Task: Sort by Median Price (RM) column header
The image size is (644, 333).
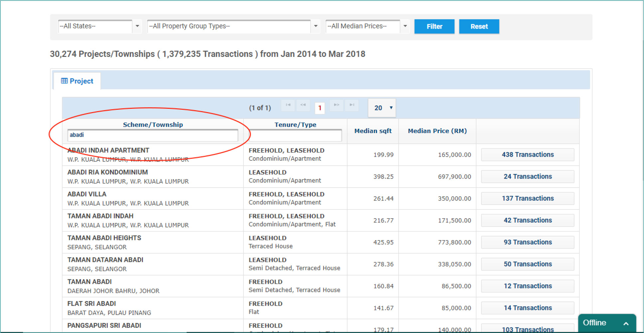Action: 437,131
